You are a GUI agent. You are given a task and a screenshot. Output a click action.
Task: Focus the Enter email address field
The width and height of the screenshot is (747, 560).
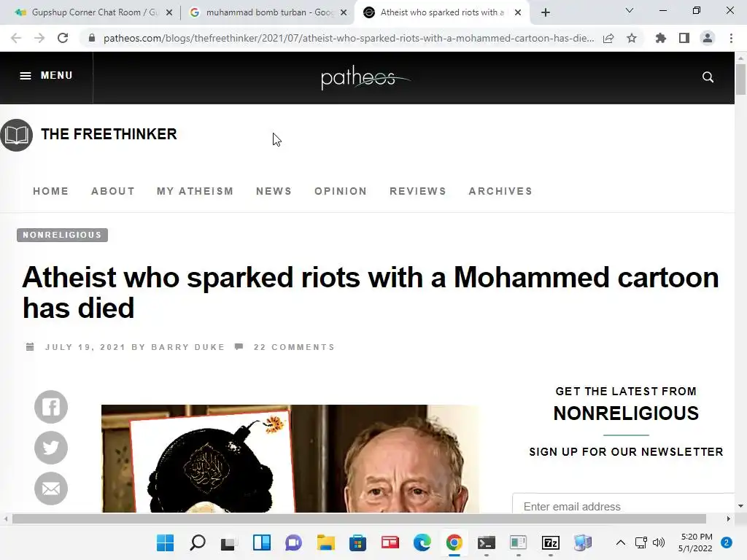click(623, 505)
